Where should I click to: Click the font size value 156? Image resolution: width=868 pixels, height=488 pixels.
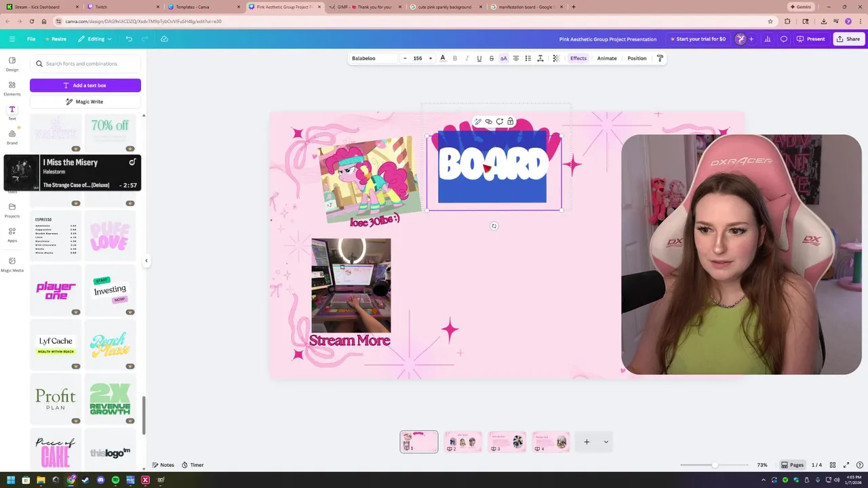[x=418, y=58]
